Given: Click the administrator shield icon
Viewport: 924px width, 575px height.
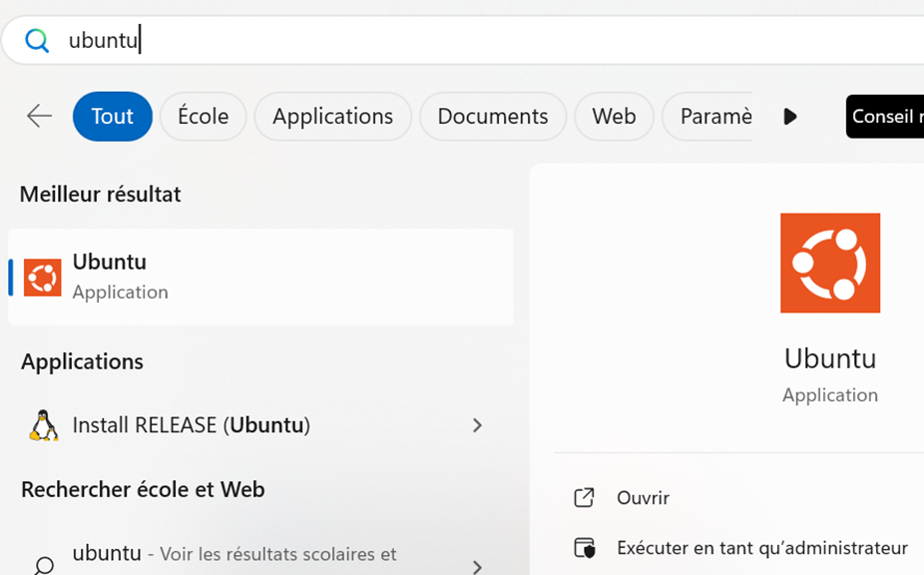Looking at the screenshot, I should pyautogui.click(x=585, y=548).
